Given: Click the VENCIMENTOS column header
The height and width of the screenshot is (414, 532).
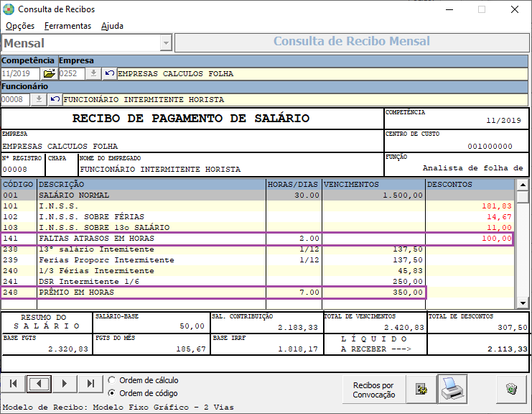Looking at the screenshot, I should [373, 185].
